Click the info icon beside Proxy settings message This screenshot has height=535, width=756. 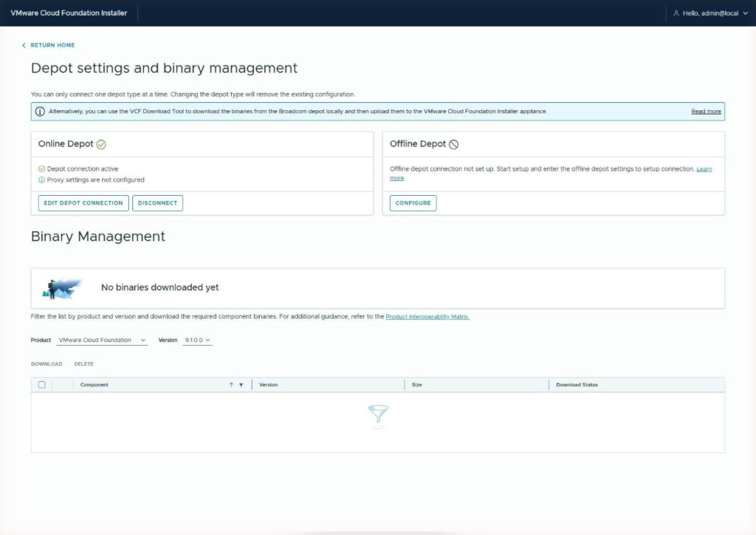point(41,180)
